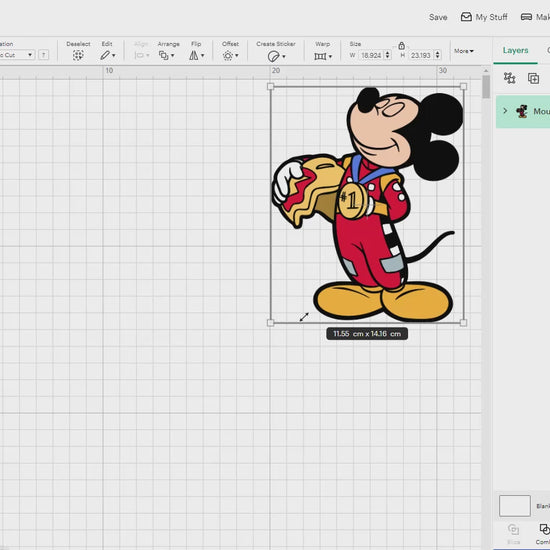This screenshot has width=550, height=550.
Task: Expand the Mouse layer group chevron
Action: point(505,111)
